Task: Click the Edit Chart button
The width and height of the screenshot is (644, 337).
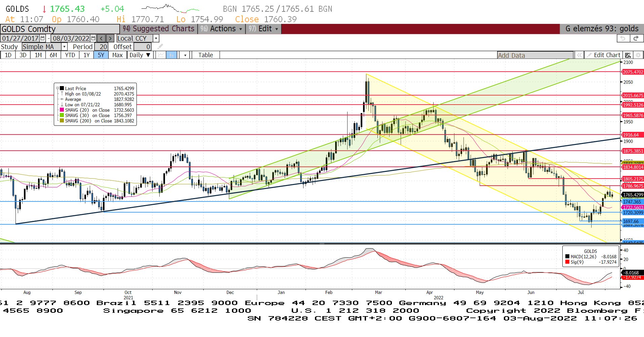Action: pos(604,55)
